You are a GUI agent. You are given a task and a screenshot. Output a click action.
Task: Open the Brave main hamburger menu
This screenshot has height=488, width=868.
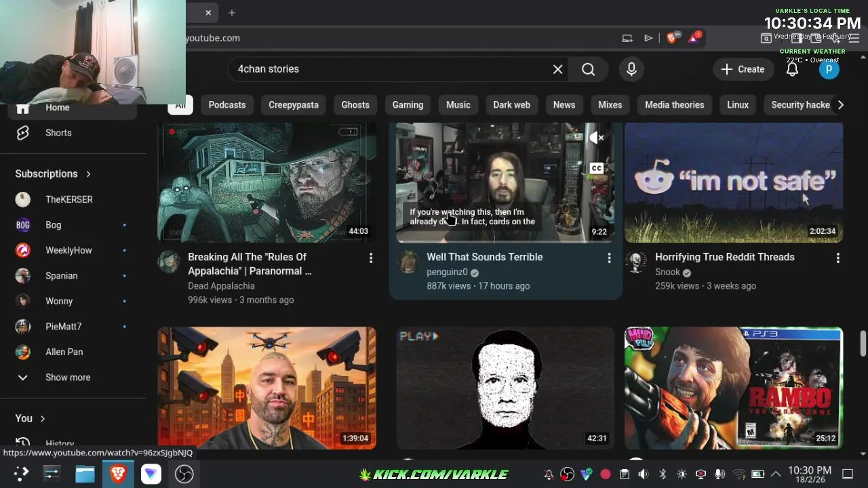[854, 38]
